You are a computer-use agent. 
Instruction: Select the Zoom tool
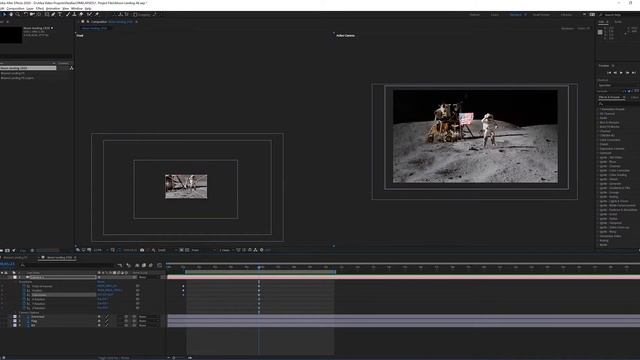pos(18,14)
